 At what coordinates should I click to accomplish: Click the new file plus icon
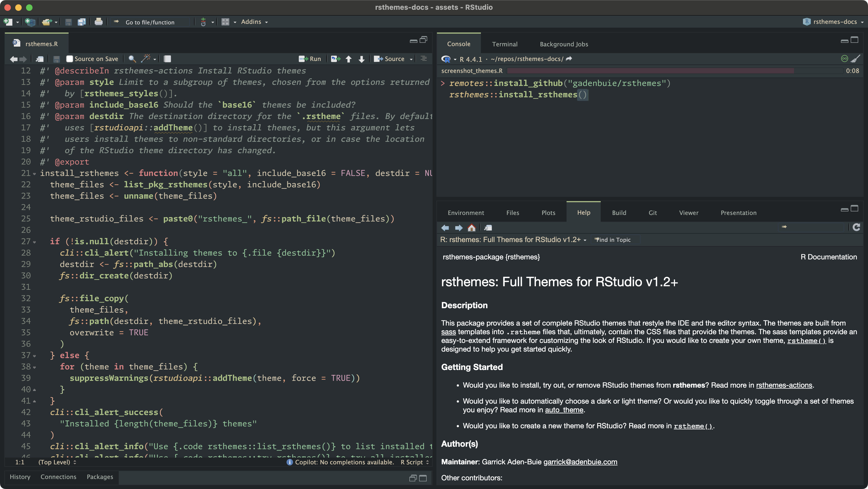coord(8,22)
